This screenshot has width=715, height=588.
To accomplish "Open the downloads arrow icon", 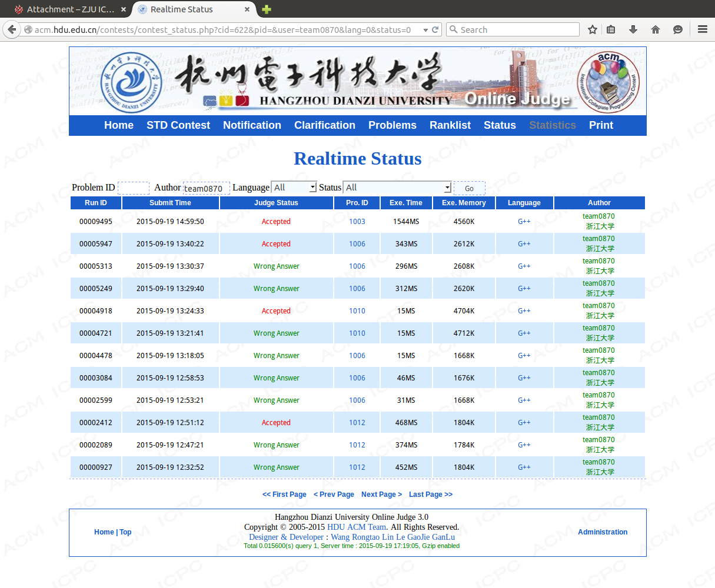I will point(633,29).
